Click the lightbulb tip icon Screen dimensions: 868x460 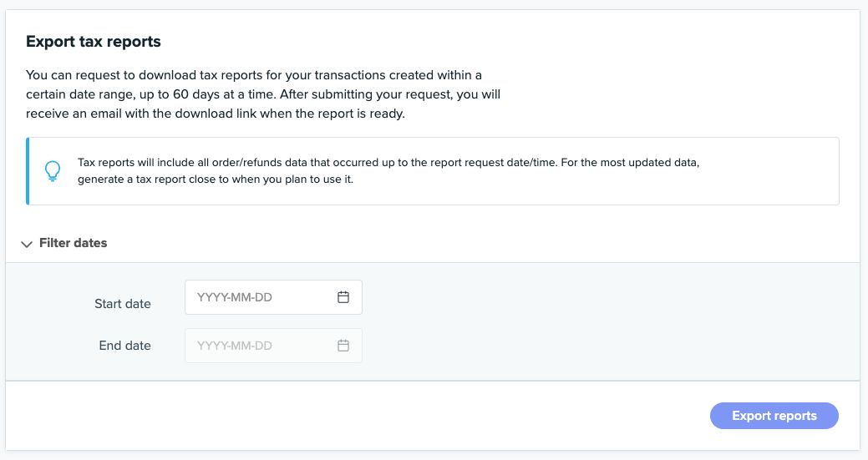[x=53, y=171]
